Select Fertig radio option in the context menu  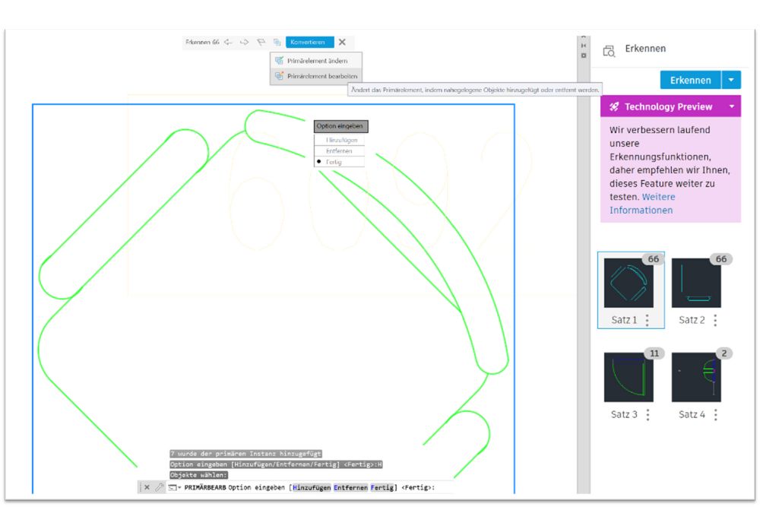(340, 162)
